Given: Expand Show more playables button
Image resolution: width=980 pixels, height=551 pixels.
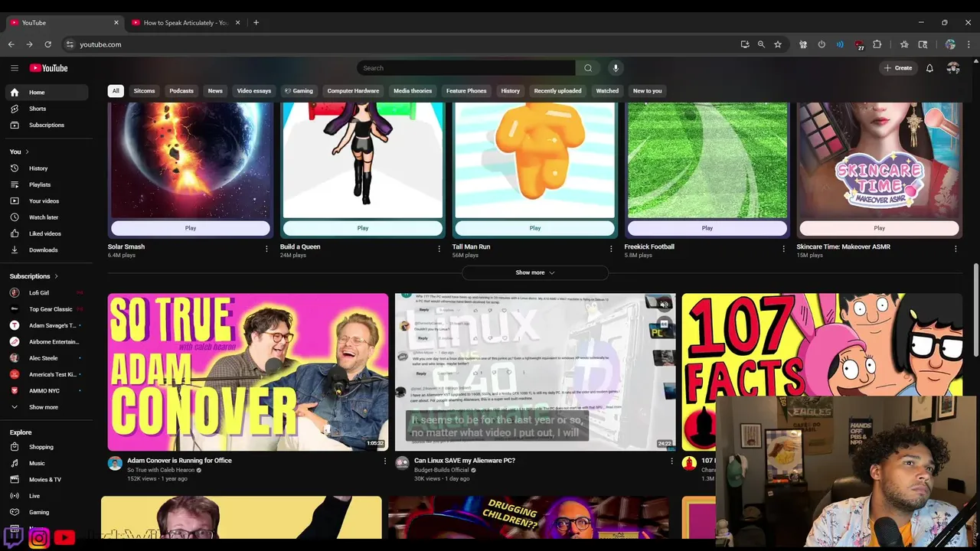Looking at the screenshot, I should [x=535, y=272].
